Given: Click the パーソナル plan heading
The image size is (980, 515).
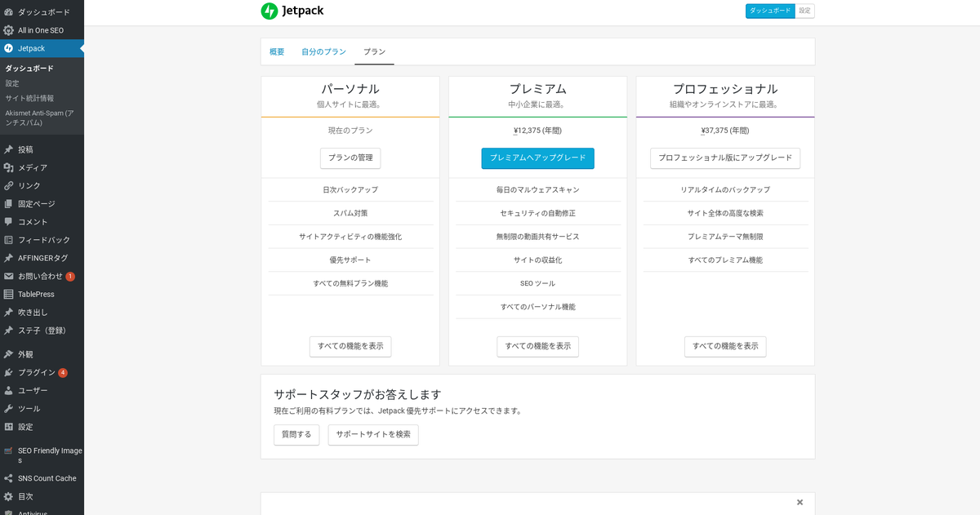Looking at the screenshot, I should point(350,89).
